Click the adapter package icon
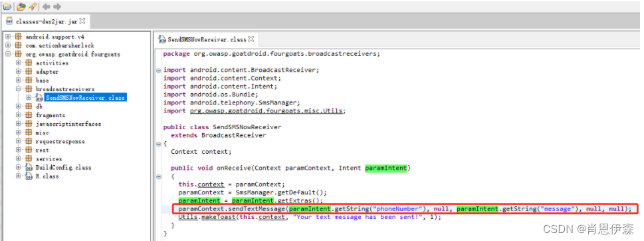 click(x=29, y=71)
